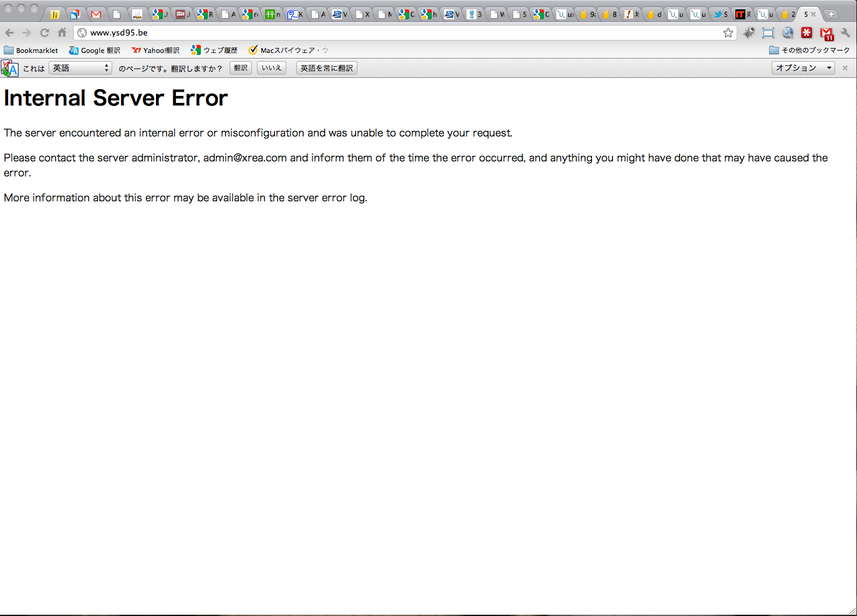The width and height of the screenshot is (857, 616).
Task: Open その他のブックマーク folder
Action: pos(810,51)
